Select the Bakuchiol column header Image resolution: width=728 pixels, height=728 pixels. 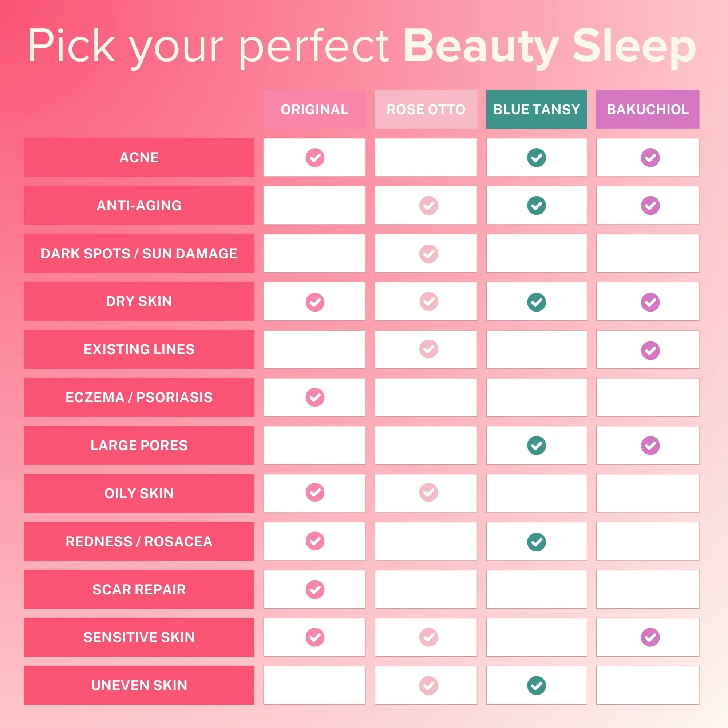click(x=647, y=109)
